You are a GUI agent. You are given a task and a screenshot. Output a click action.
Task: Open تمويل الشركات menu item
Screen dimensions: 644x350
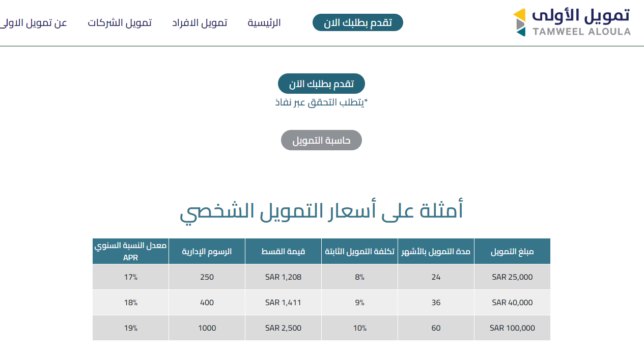[120, 23]
